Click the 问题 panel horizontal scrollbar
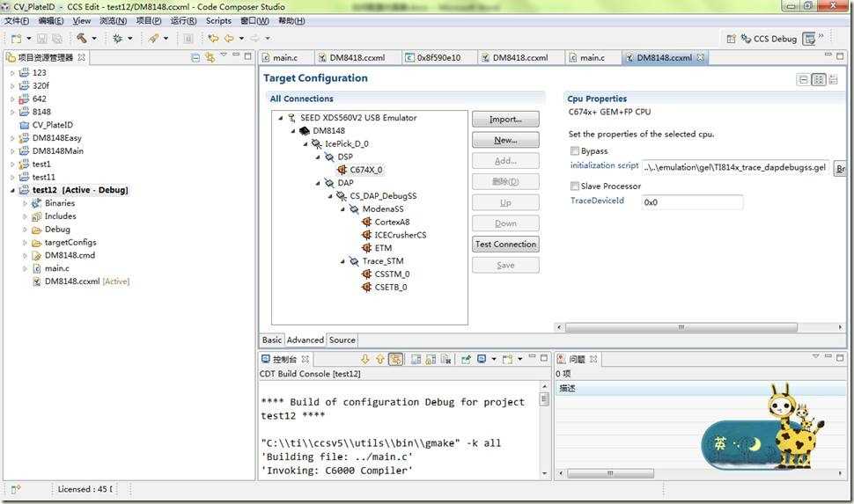This screenshot has height=504, width=854. [610, 473]
